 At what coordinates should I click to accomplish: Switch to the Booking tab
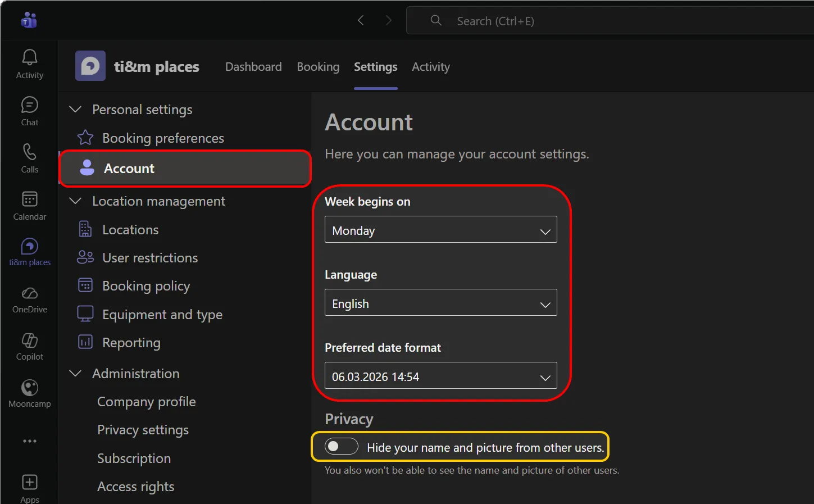pos(318,67)
